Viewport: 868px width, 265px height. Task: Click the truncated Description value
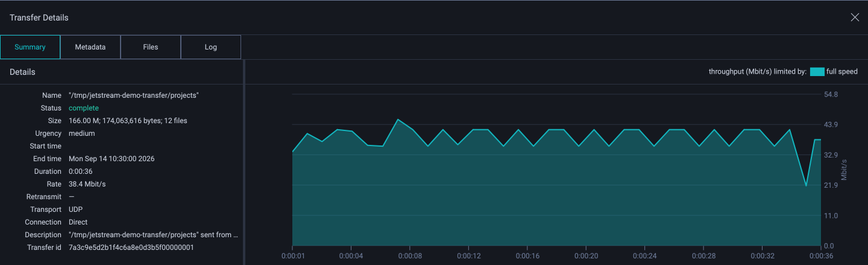click(154, 235)
